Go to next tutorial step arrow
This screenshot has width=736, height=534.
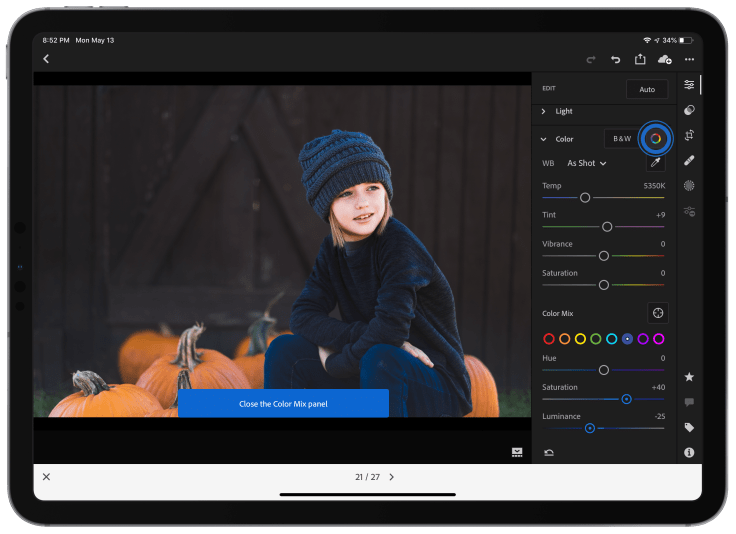pyautogui.click(x=391, y=477)
